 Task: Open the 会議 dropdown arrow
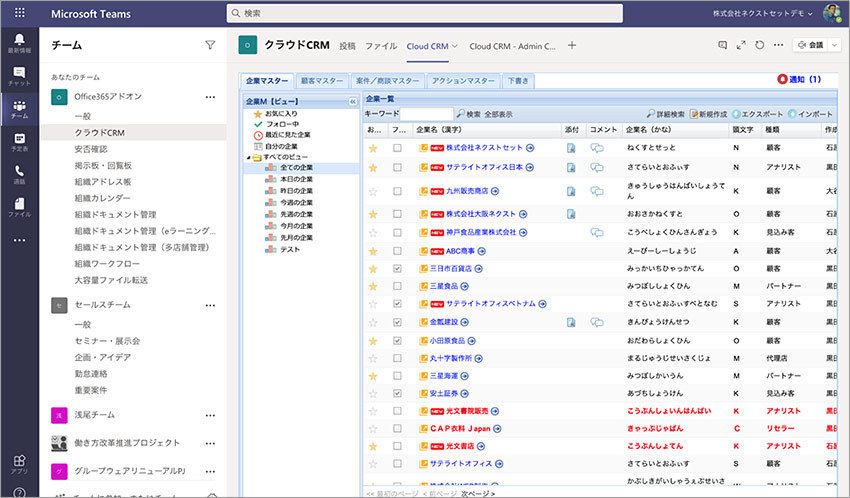(x=834, y=45)
